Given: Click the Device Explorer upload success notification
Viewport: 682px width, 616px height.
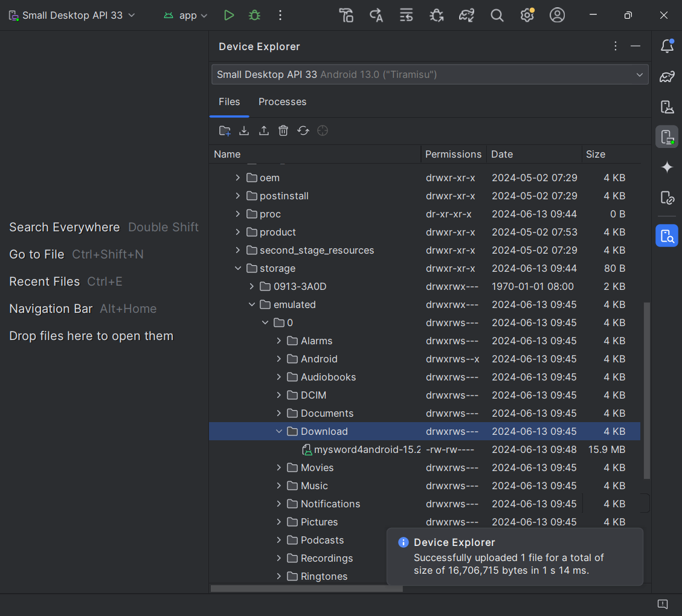Looking at the screenshot, I should click(x=515, y=556).
